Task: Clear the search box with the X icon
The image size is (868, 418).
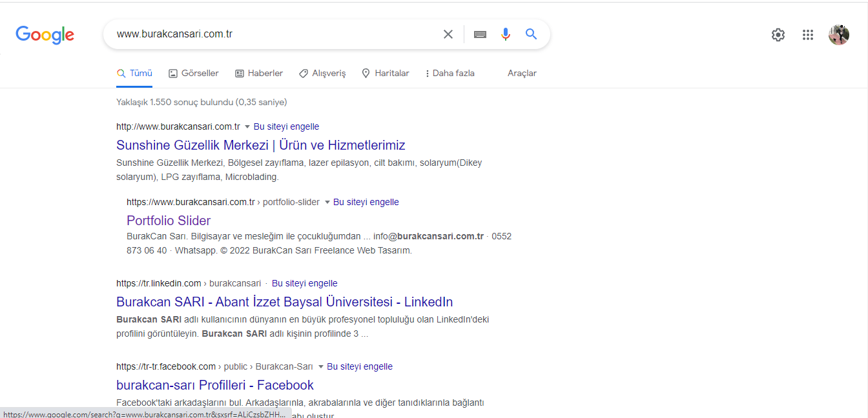Action: [x=448, y=34]
